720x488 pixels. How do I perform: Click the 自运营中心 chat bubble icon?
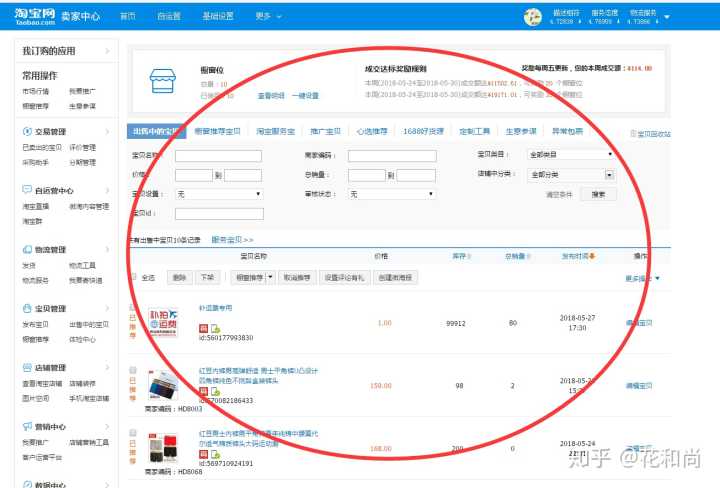coord(27,190)
